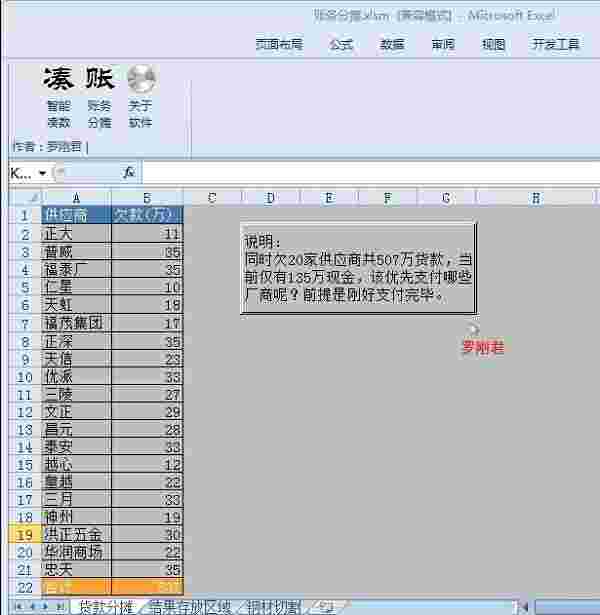
Task: Click the amount 12 in row 15
Action: click(x=147, y=465)
